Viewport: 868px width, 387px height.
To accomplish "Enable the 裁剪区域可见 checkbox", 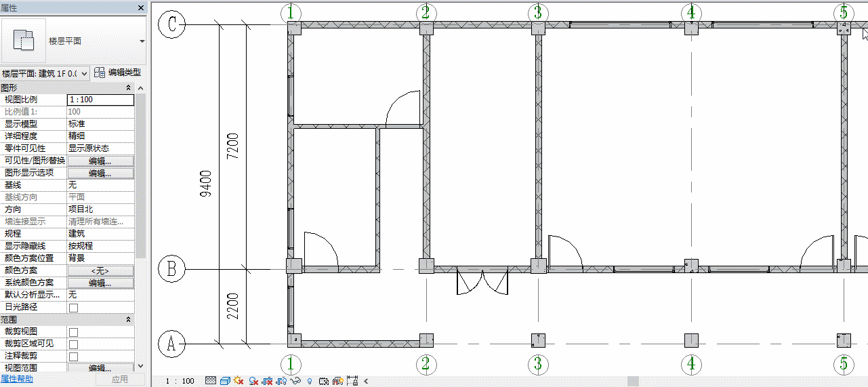I will point(73,344).
